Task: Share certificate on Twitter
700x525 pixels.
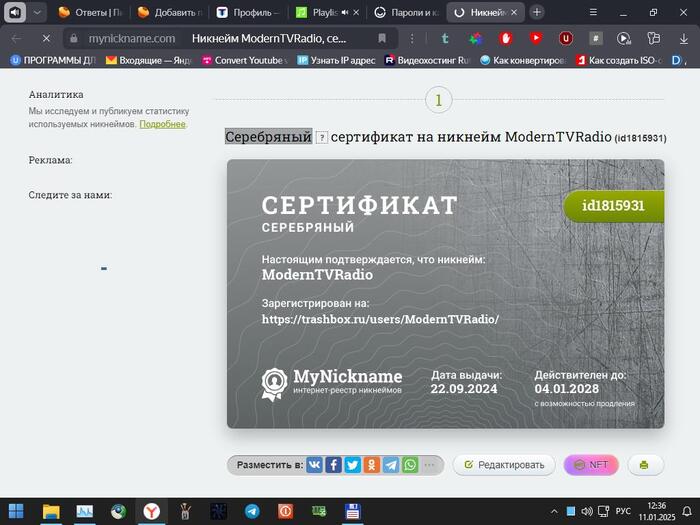Action: coord(353,465)
